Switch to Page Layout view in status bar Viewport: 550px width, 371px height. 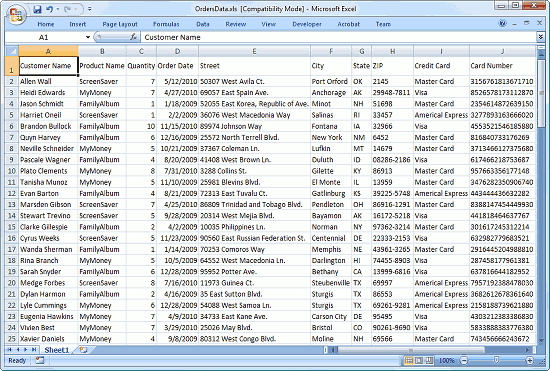[x=419, y=360]
